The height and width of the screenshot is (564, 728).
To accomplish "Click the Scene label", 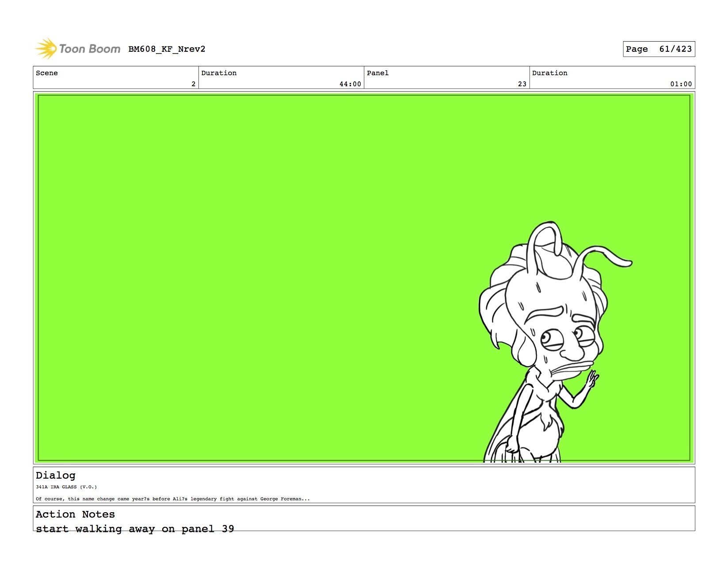I will click(x=47, y=73).
